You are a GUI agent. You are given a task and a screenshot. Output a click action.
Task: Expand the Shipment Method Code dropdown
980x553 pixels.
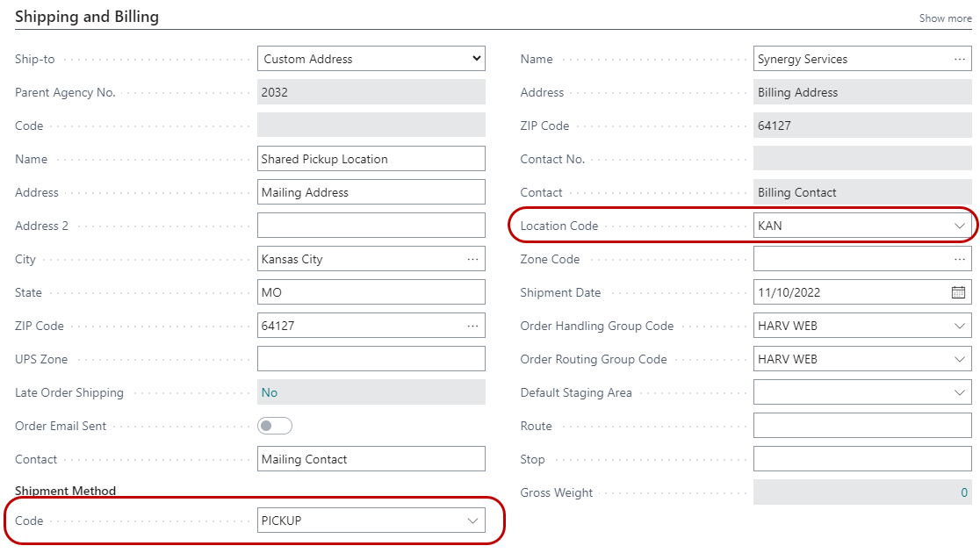(x=473, y=521)
